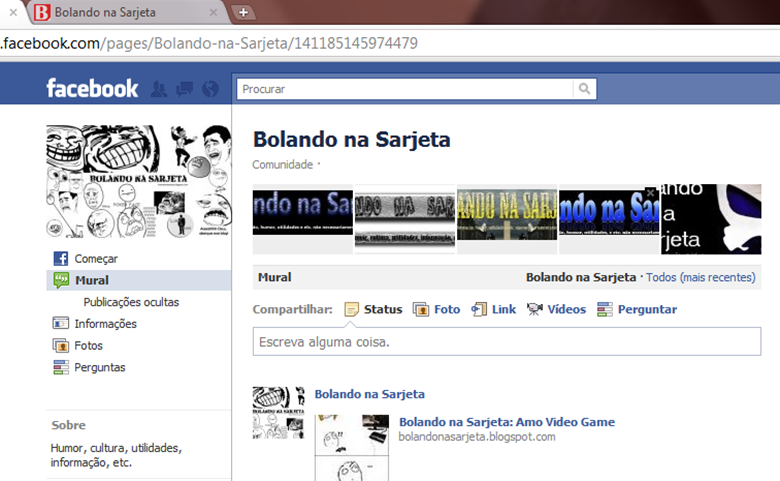Open fifth banner photo with white text
Image resolution: width=780 pixels, height=481 pixels.
[711, 219]
